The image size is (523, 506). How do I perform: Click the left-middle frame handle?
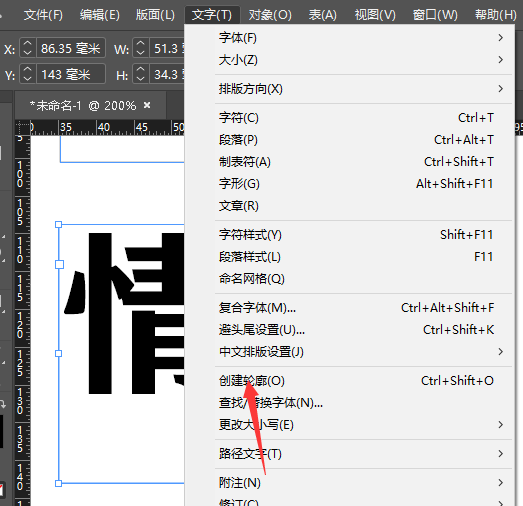tap(58, 354)
